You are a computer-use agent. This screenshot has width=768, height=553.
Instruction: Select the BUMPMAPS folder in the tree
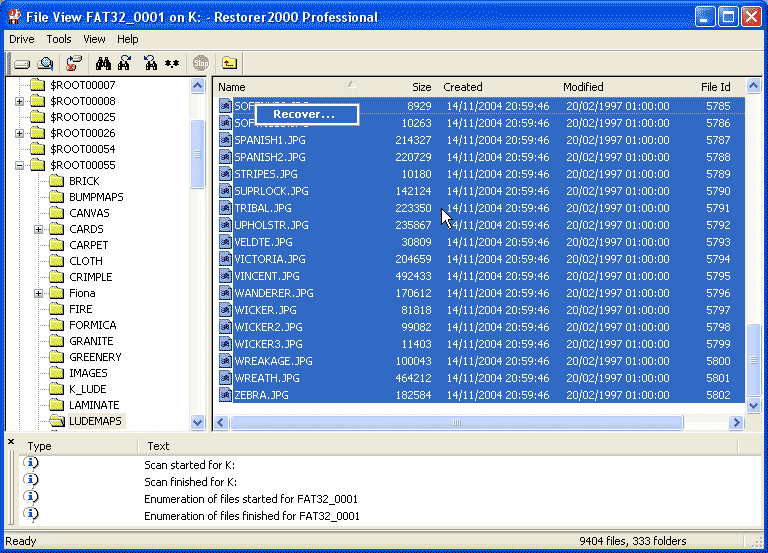click(96, 197)
